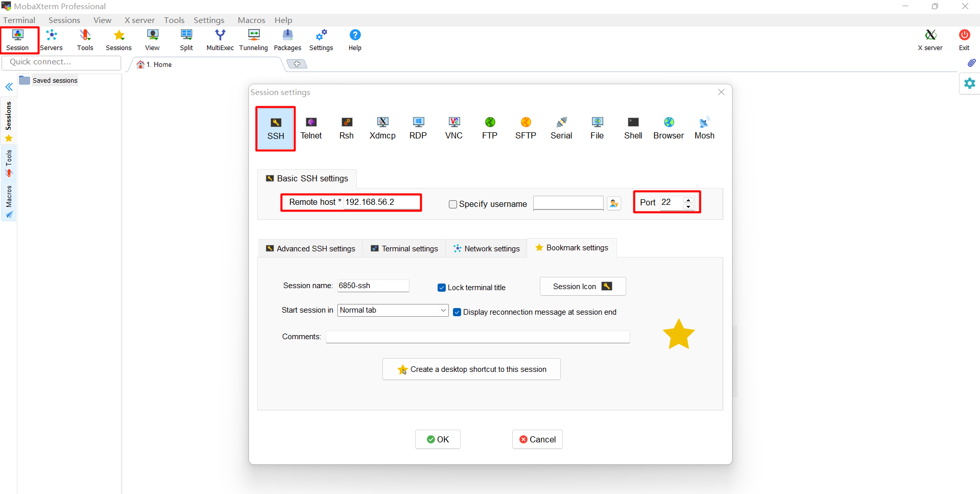Activate the MultiExec toolbar icon

click(x=220, y=40)
